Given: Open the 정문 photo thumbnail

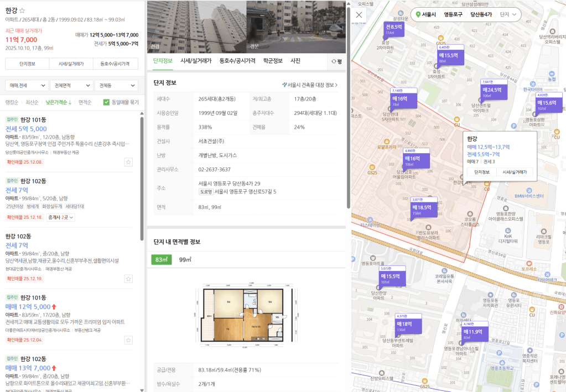Looking at the screenshot, I should pos(296,27).
